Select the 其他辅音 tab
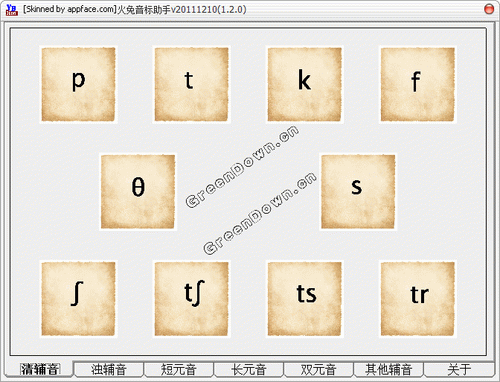The image size is (500, 382). (x=389, y=370)
